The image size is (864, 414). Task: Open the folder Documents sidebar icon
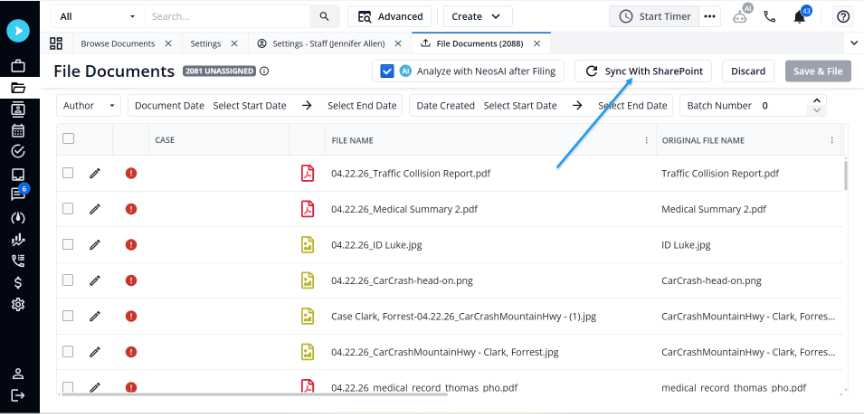coord(18,87)
